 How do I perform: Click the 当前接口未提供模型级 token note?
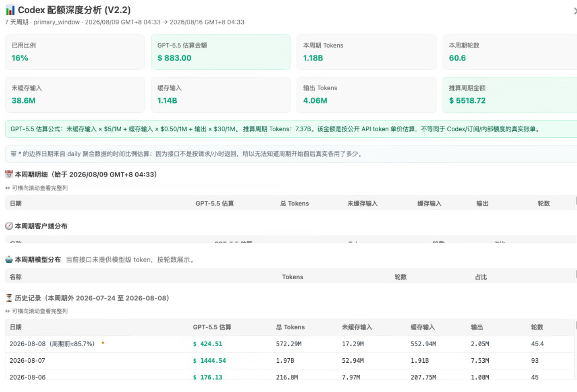130,260
